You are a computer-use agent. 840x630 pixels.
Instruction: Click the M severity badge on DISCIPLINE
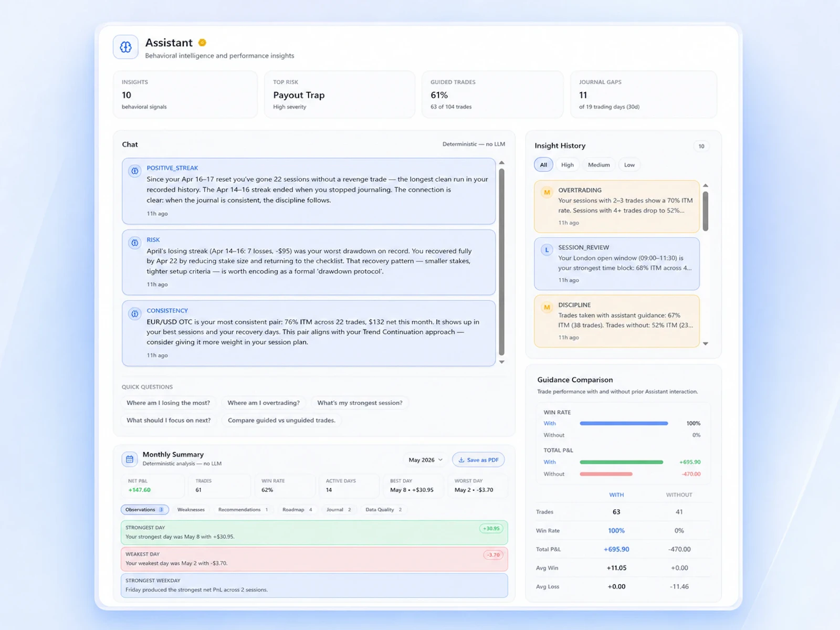coord(547,307)
